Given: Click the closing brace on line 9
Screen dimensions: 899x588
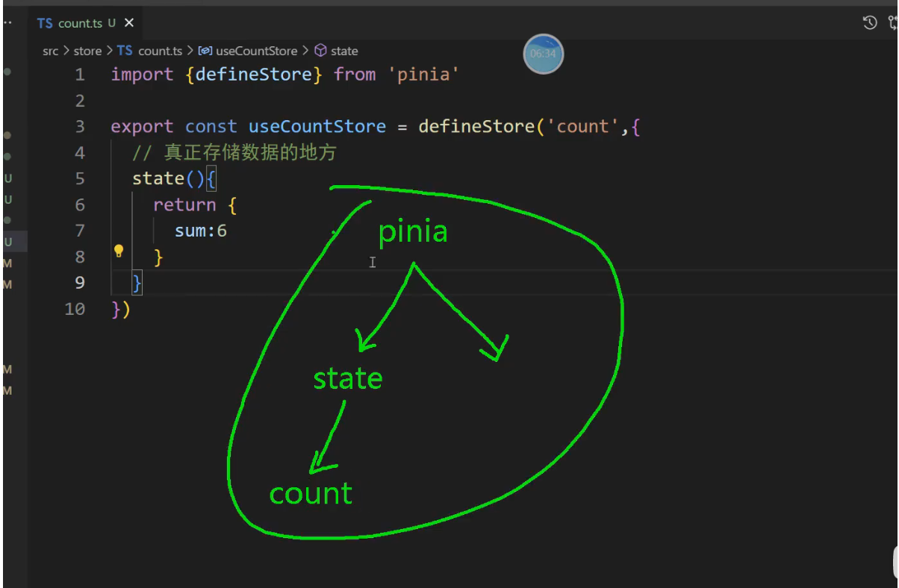Looking at the screenshot, I should 137,283.
